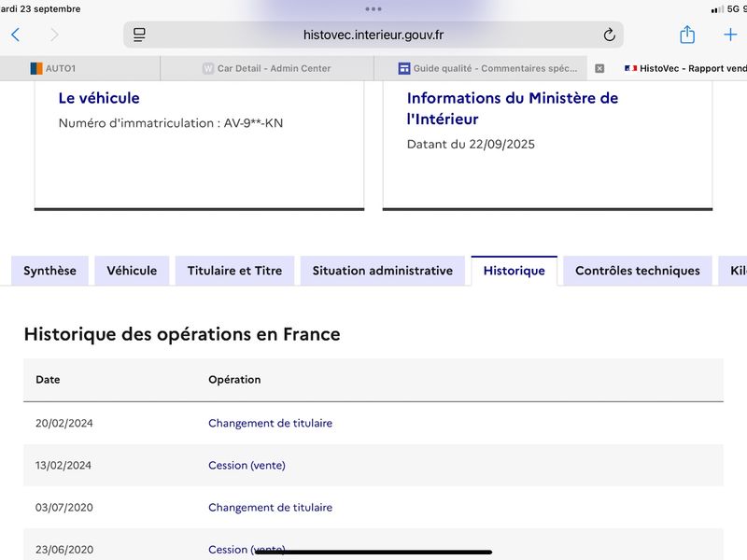Switch to the Car Detail - Admin Center tab
The width and height of the screenshot is (747, 560).
point(267,68)
